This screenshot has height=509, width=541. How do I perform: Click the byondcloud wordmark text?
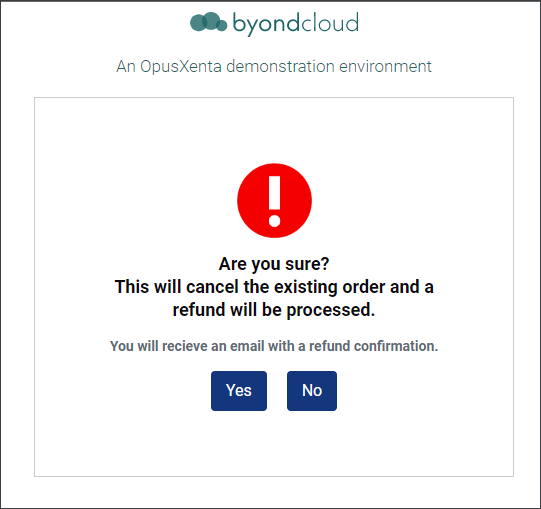[x=296, y=23]
